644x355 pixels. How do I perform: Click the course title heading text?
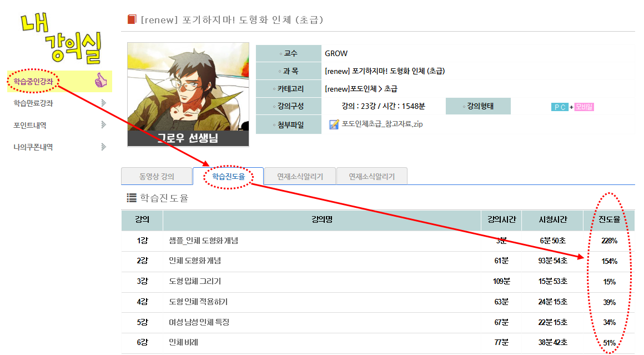232,20
